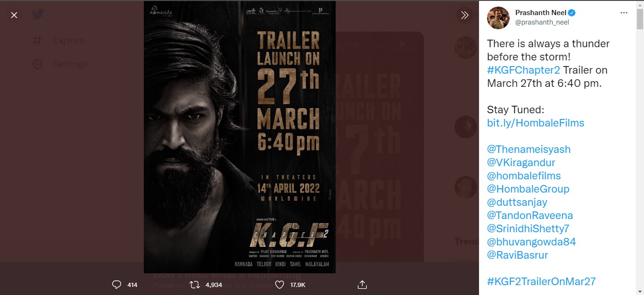Click the vertical scrollbar thumb
Image resolution: width=644 pixels, height=295 pixels.
[640, 19]
